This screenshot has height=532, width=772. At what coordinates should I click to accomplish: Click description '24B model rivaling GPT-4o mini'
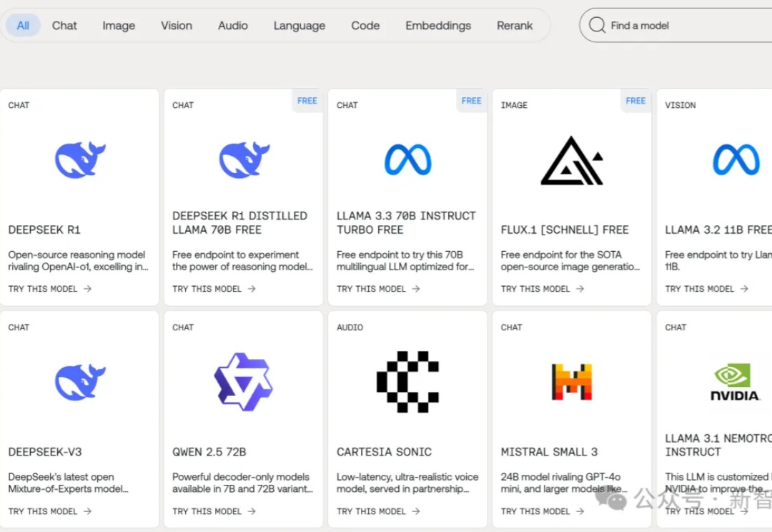tap(564, 483)
